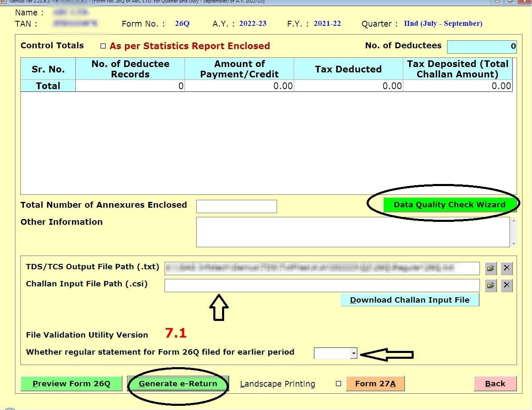
Task: Open Form 27A
Action: (x=375, y=384)
